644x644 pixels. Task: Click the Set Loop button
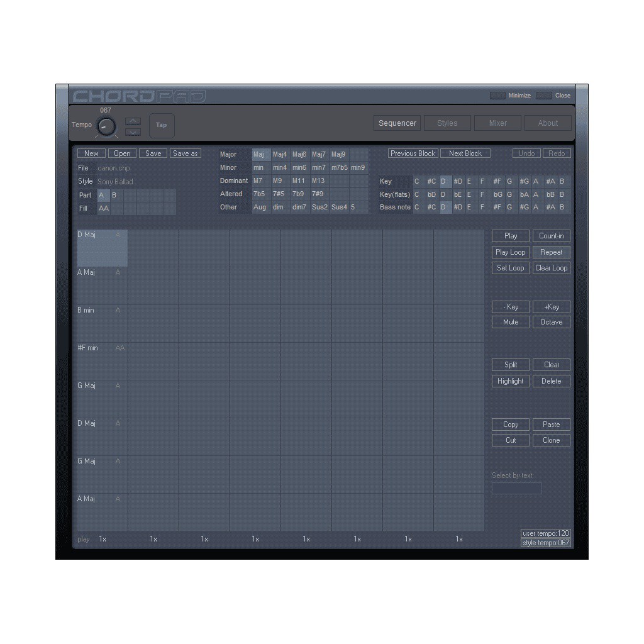[511, 268]
